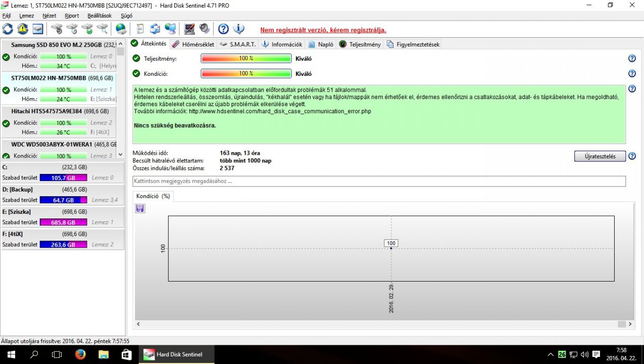The width and height of the screenshot is (644, 364).
Task: Open the Nézet menu
Action: point(49,16)
